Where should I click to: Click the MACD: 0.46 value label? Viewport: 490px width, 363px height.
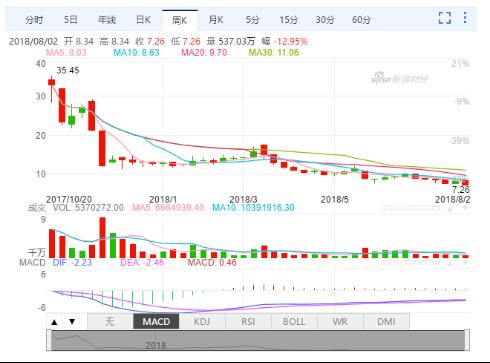click(212, 262)
